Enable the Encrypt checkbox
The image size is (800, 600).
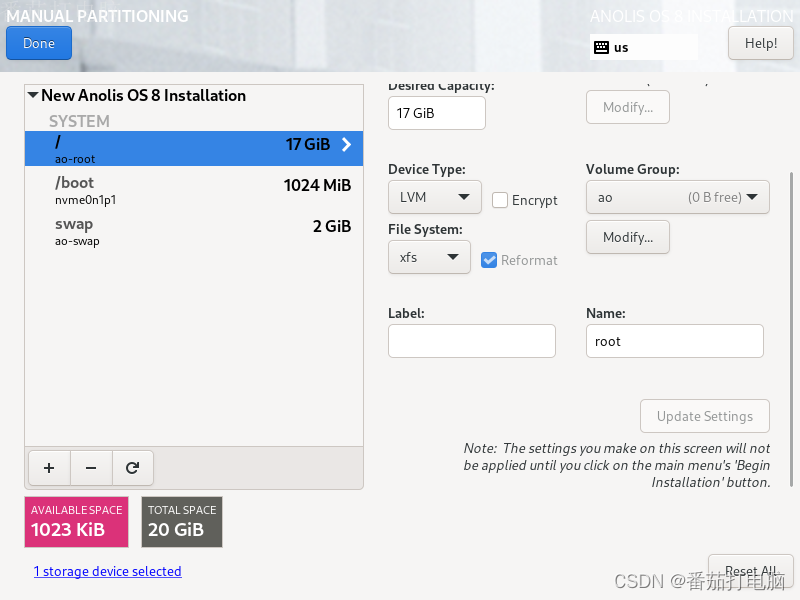[x=500, y=200]
